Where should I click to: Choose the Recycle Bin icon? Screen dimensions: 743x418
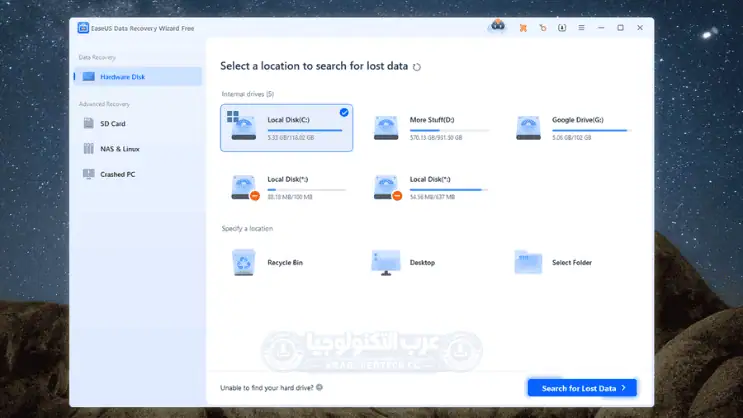click(x=244, y=262)
